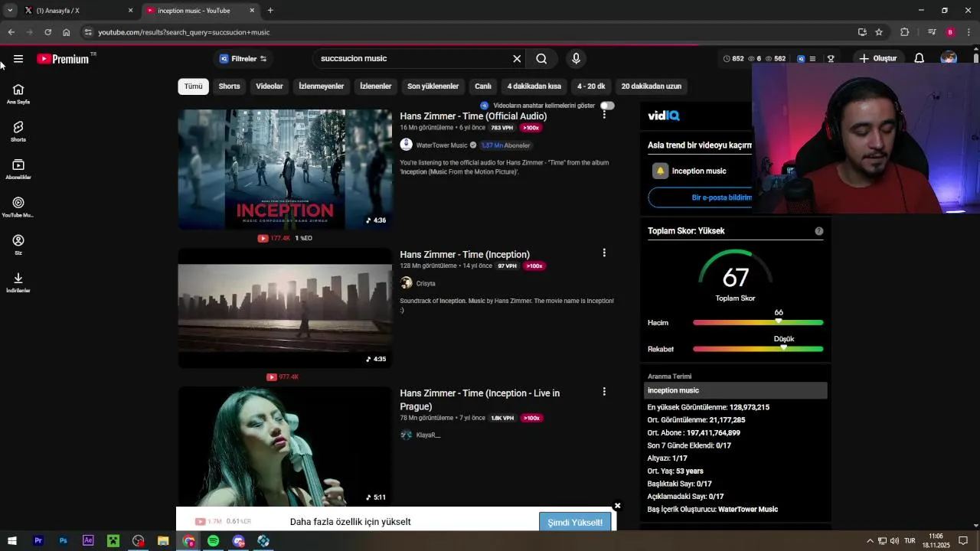Image resolution: width=980 pixels, height=551 pixels.
Task: Select the Shorts filter chip
Action: (230, 86)
